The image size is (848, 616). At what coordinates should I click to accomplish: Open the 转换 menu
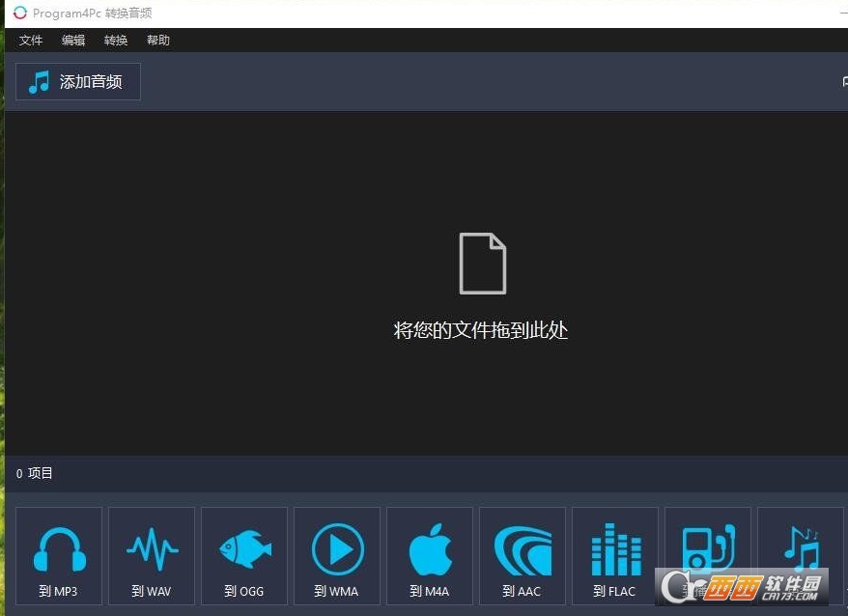[116, 41]
